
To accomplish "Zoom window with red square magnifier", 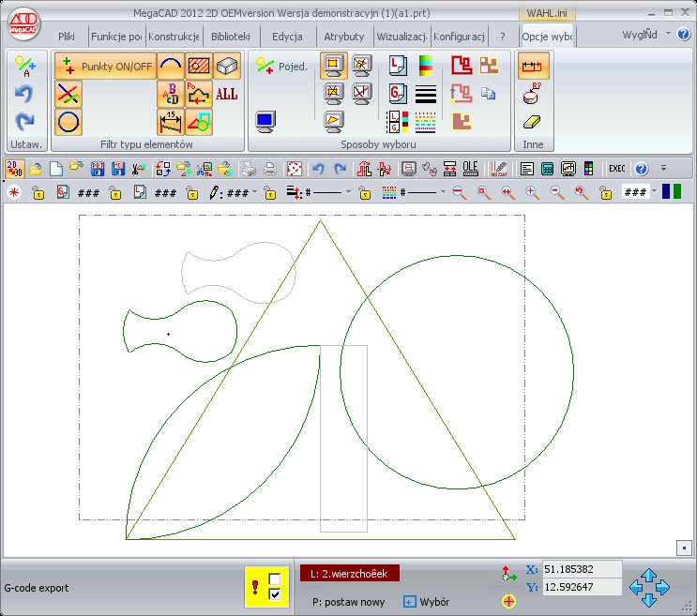I will point(483,192).
